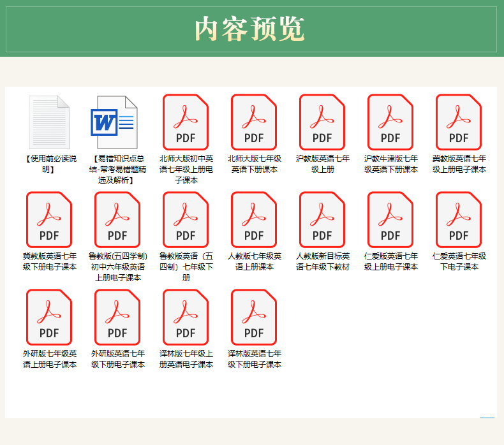Open the PDF icon for 人教版新目标英语七年级下教材
504x445 pixels.
point(322,220)
